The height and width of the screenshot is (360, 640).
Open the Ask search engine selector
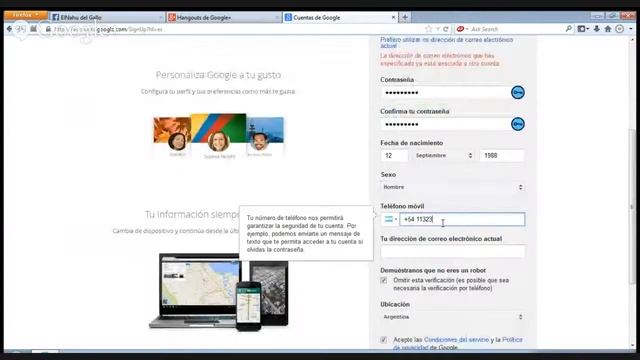(462, 29)
